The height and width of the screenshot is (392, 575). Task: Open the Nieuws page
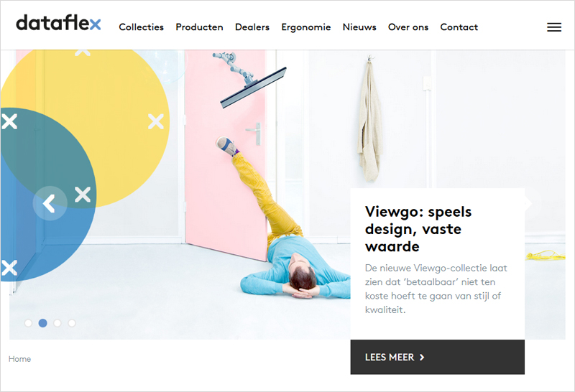359,27
